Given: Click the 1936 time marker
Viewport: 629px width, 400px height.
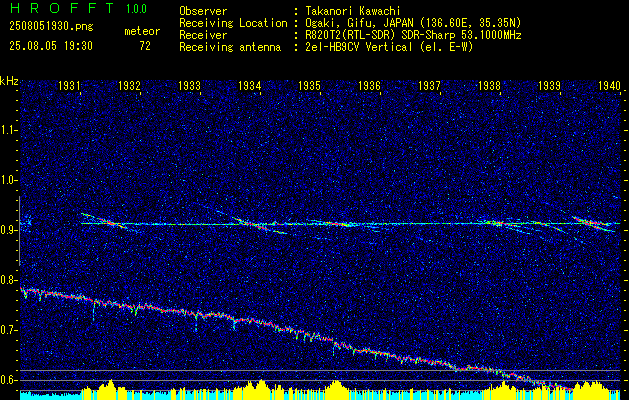Looking at the screenshot, I should (369, 85).
